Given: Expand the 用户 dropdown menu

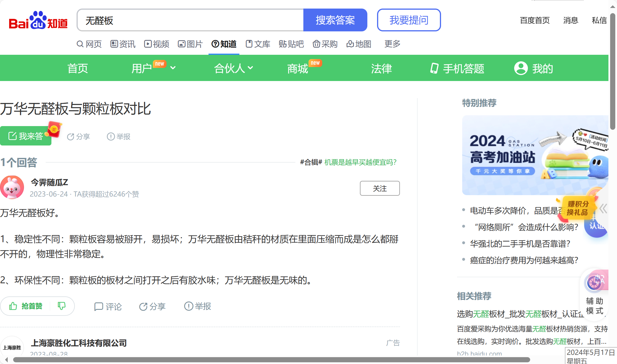Looking at the screenshot, I should click(173, 68).
